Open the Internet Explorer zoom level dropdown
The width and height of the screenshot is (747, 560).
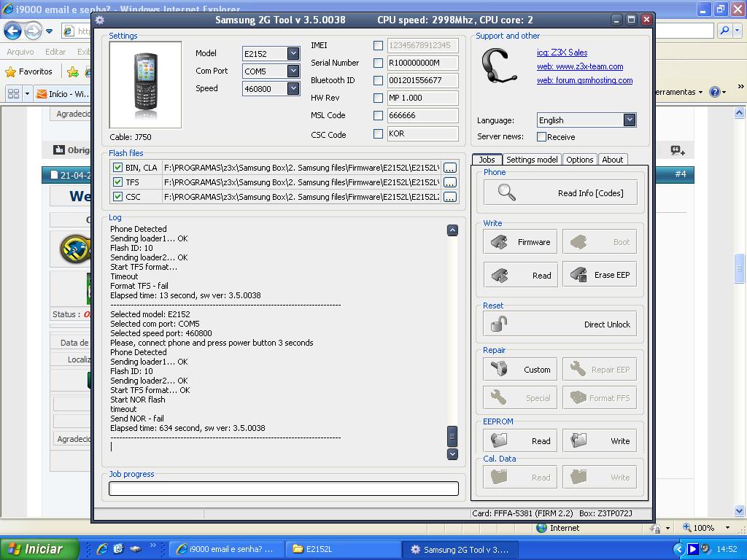click(x=727, y=528)
